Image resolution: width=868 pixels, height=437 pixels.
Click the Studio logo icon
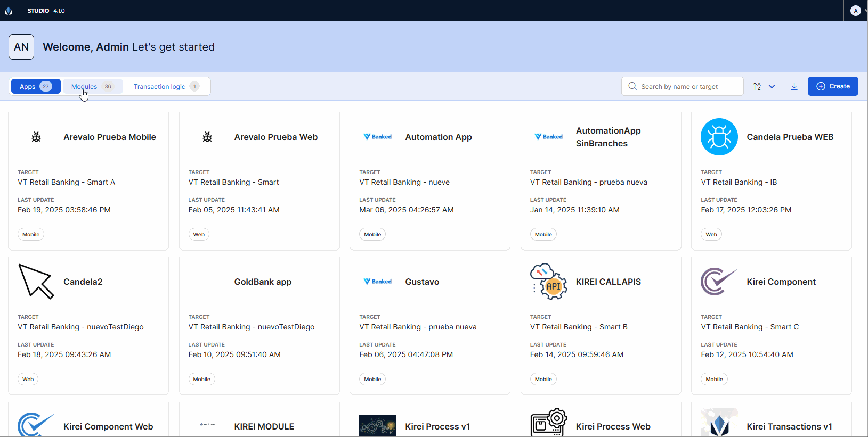pos(9,11)
